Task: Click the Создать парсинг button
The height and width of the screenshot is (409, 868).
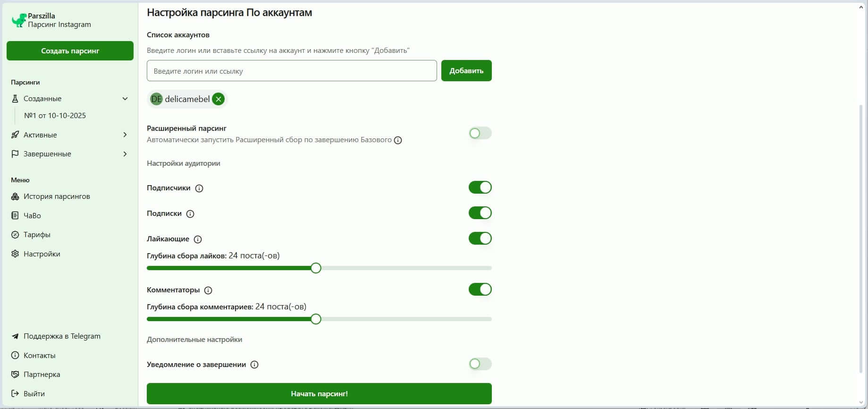Action: pyautogui.click(x=70, y=51)
